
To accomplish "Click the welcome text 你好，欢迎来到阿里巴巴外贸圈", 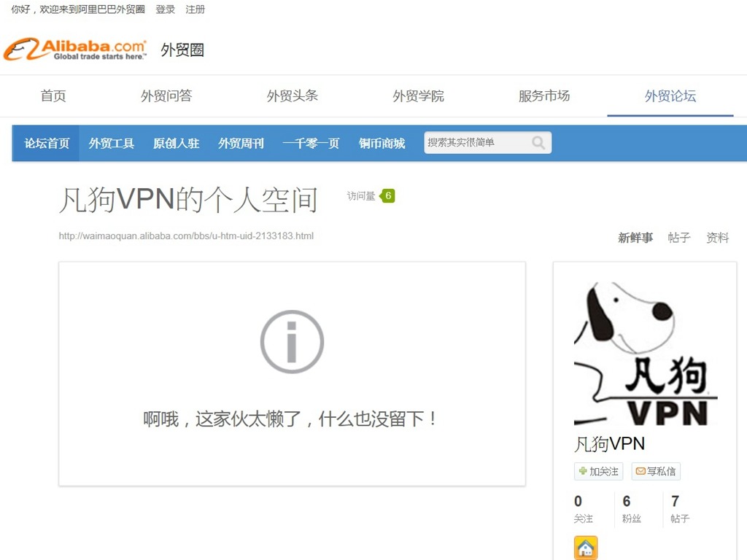I will 78,9.
